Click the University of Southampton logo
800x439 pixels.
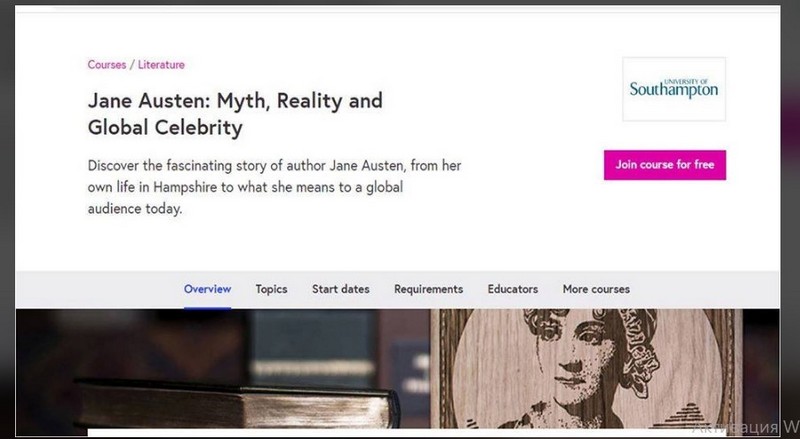674,89
